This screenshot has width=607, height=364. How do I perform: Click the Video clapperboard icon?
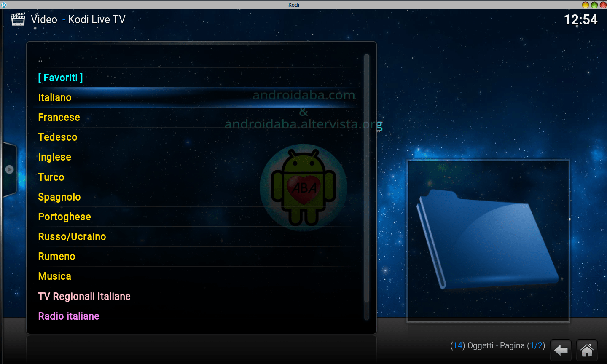(x=18, y=19)
